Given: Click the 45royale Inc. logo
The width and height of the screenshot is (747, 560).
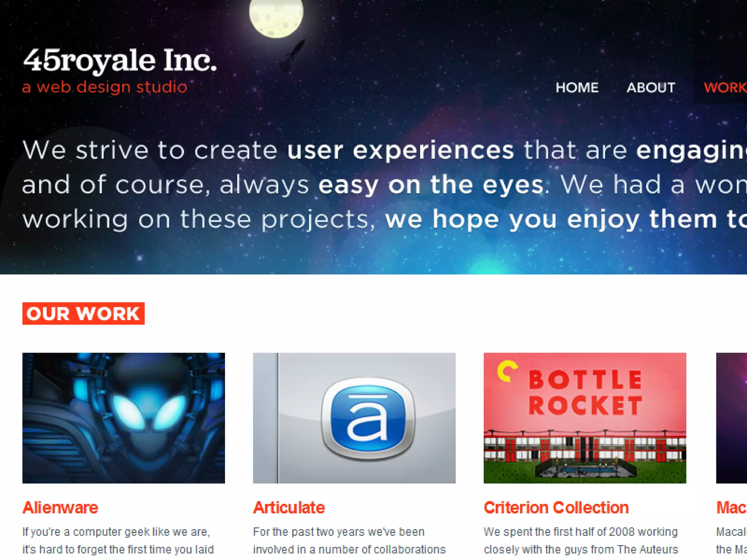Looking at the screenshot, I should click(120, 60).
